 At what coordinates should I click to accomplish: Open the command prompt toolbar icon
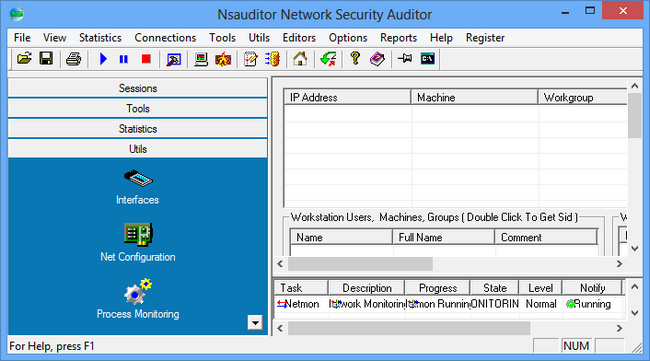coord(427,59)
